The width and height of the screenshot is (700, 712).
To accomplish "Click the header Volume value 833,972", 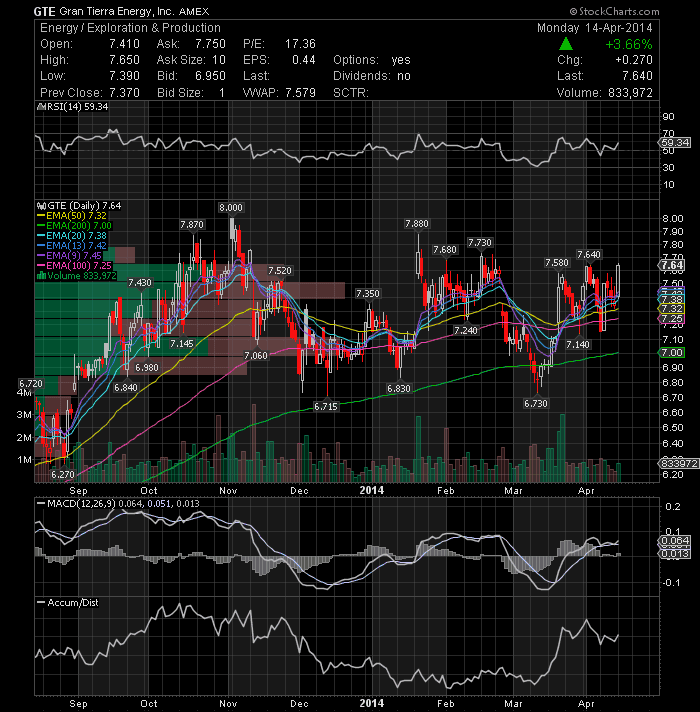I will tap(630, 93).
